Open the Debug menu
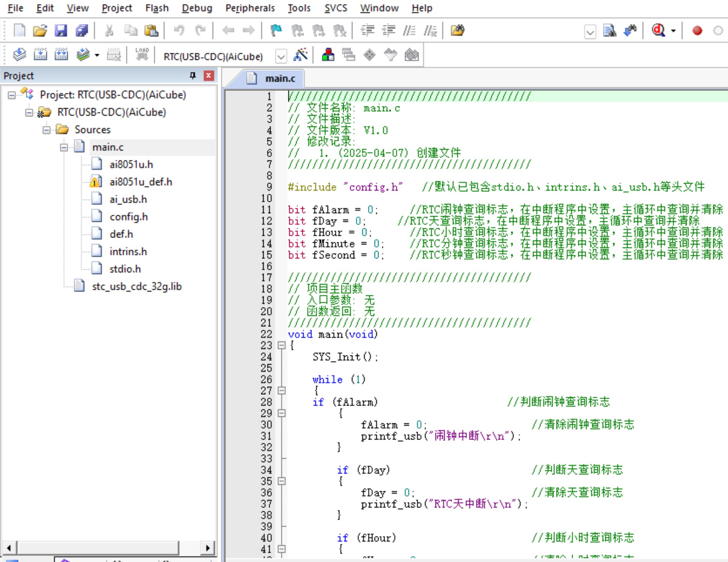 coord(197,8)
